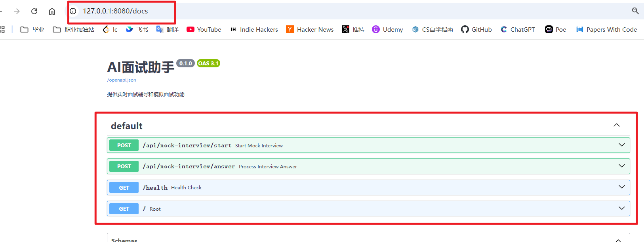Viewport: 644px width, 242px height.
Task: Expand the POST mock-interview start endpoint
Action: click(x=621, y=145)
